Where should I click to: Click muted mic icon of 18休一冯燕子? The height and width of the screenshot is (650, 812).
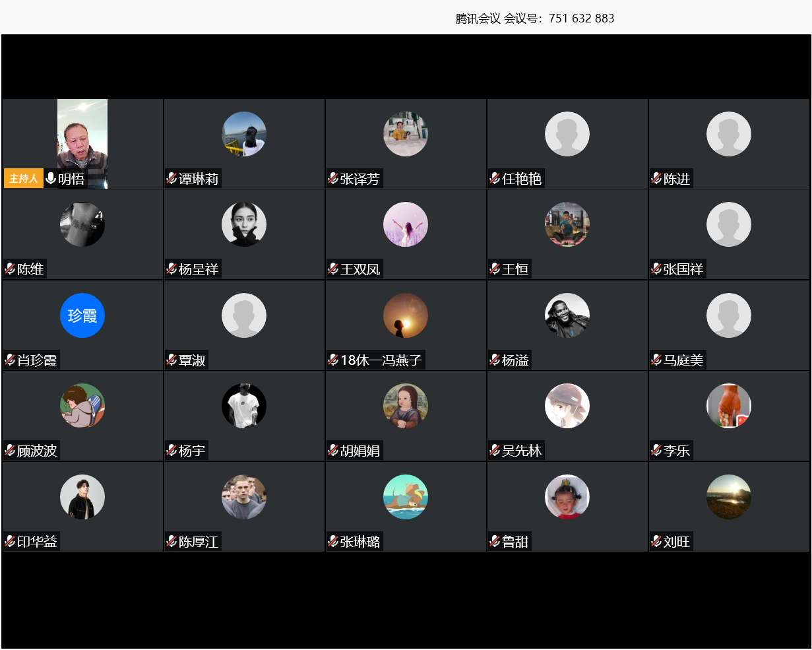click(x=333, y=360)
